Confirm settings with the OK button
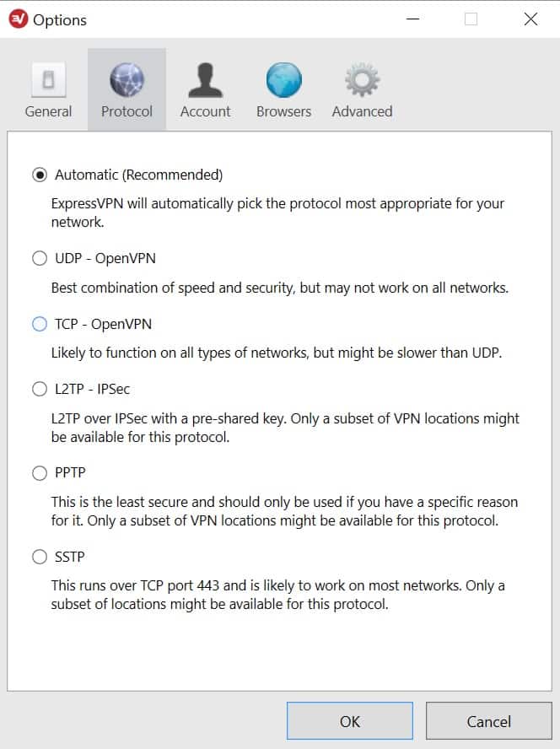 click(350, 721)
